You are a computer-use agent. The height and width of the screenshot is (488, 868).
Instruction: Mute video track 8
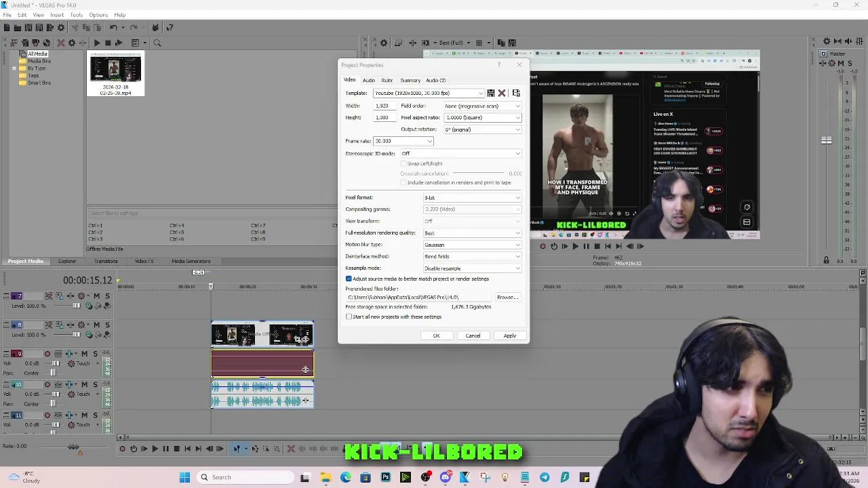96,325
